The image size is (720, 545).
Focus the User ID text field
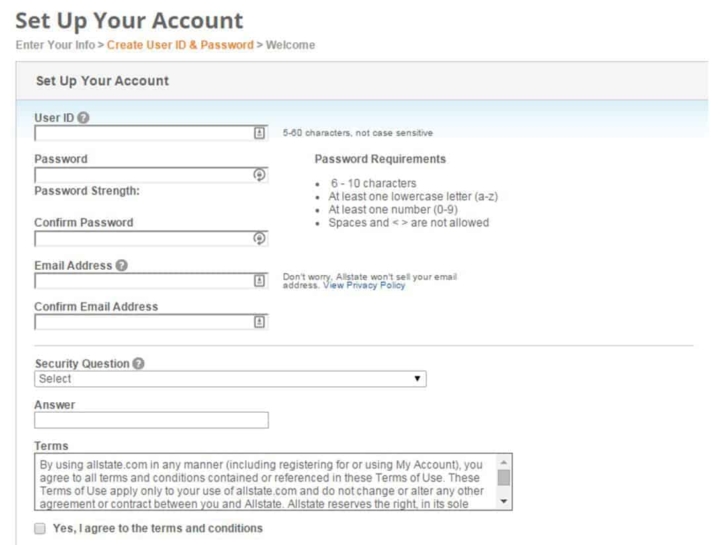click(151, 133)
